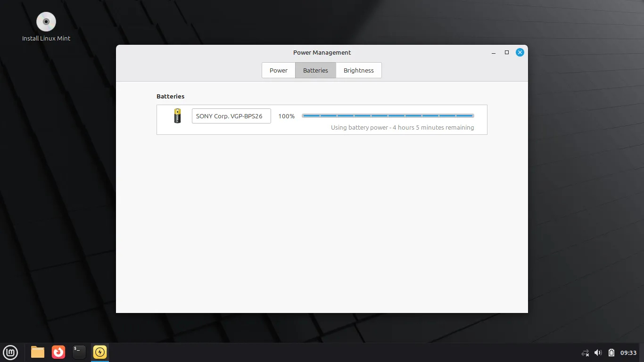Click the Power Management taskbar icon
This screenshot has height=362, width=644.
(x=100, y=352)
